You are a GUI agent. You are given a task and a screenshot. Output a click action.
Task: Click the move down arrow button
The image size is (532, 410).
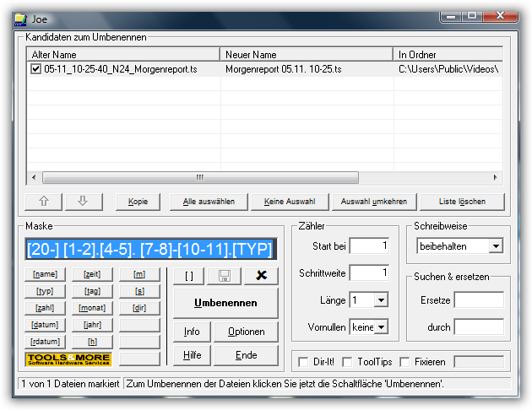click(83, 202)
